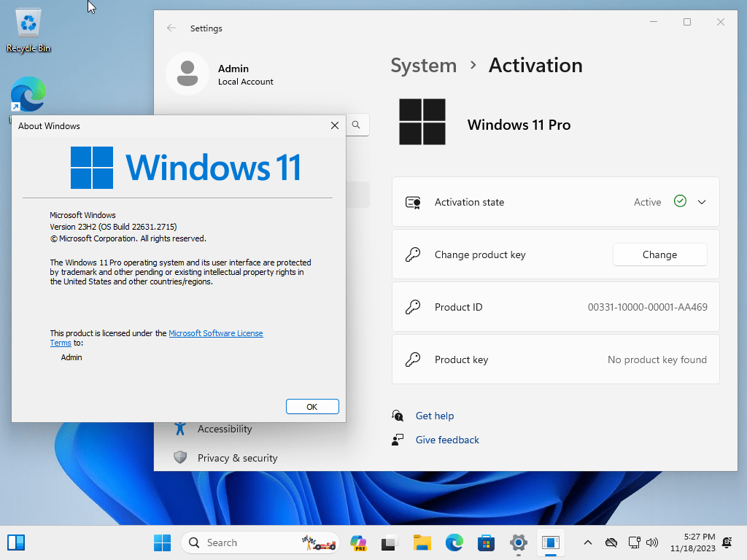This screenshot has height=560, width=747.
Task: Click the Version 23H2 build line
Action: (x=113, y=227)
